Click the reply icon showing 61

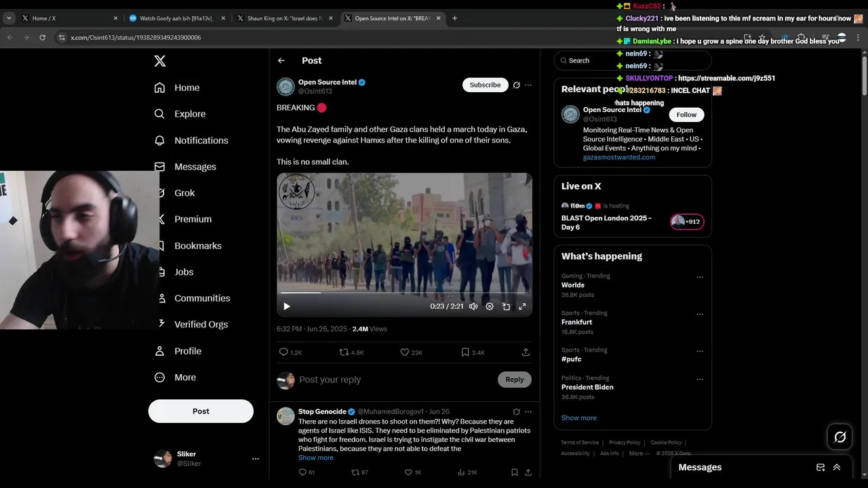click(302, 472)
